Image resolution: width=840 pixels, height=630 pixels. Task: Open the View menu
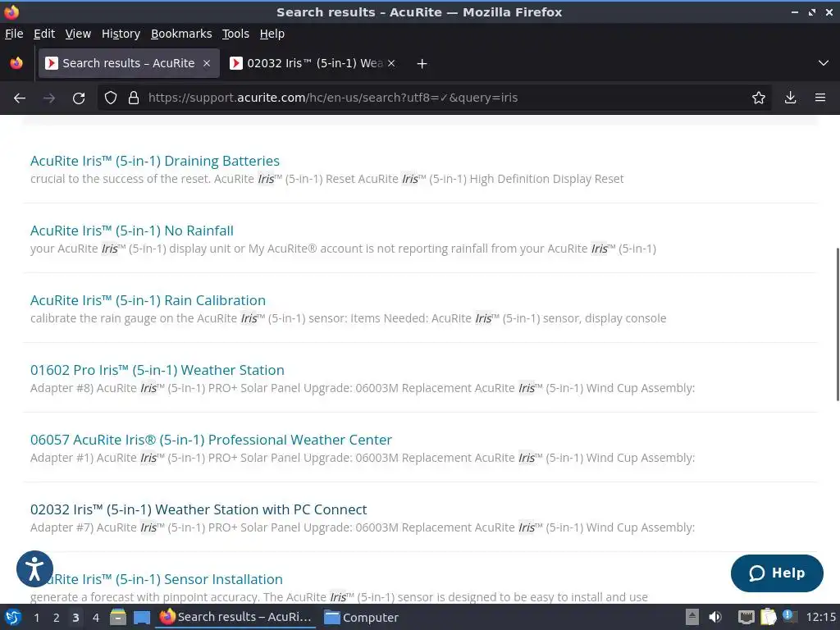pos(78,34)
